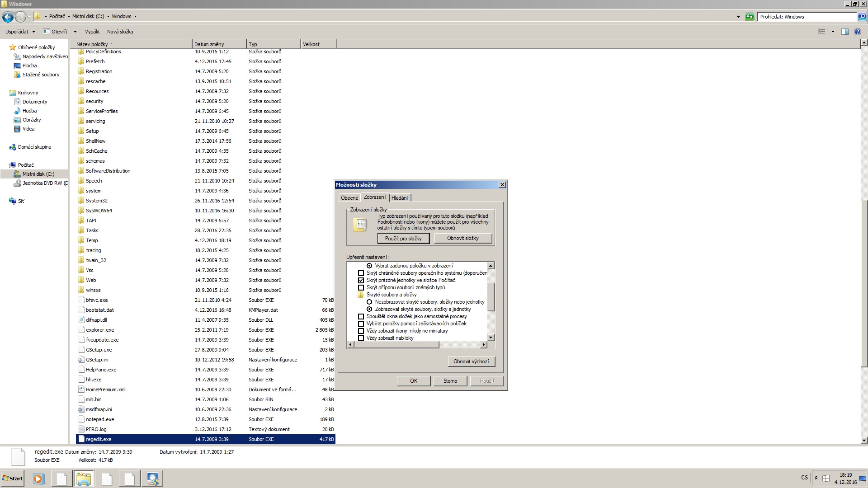868x488 pixels.
Task: Toggle the preview pane icon
Action: [844, 32]
